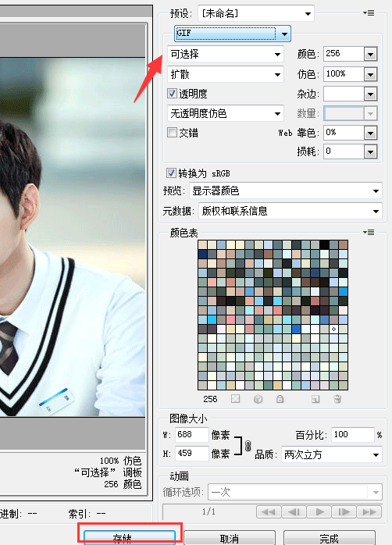Select the dark navy swatch starting second row

click(202, 254)
